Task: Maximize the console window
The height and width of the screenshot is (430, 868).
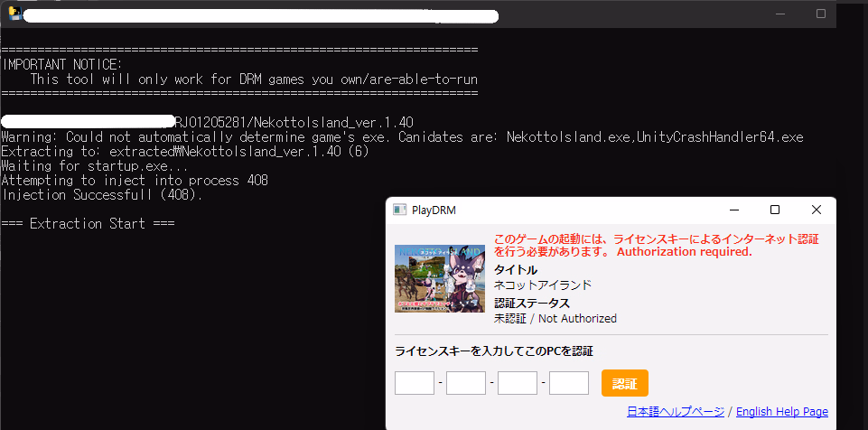Action: coord(820,14)
